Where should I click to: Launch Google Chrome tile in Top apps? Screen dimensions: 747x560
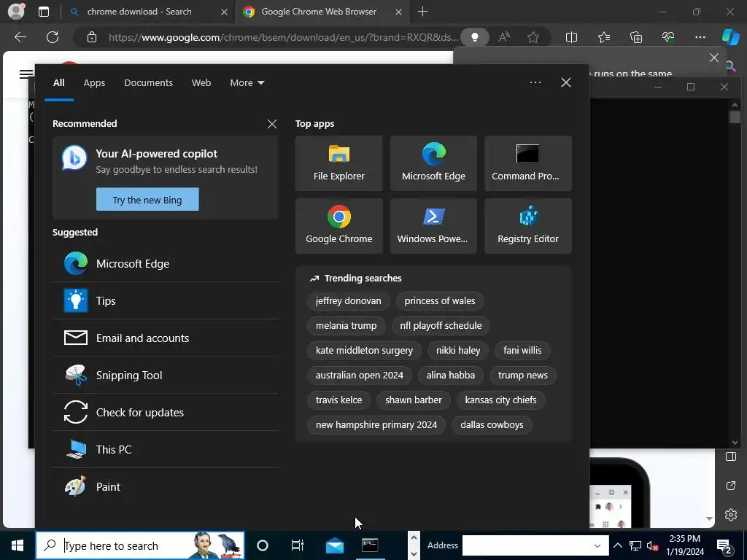[338, 226]
